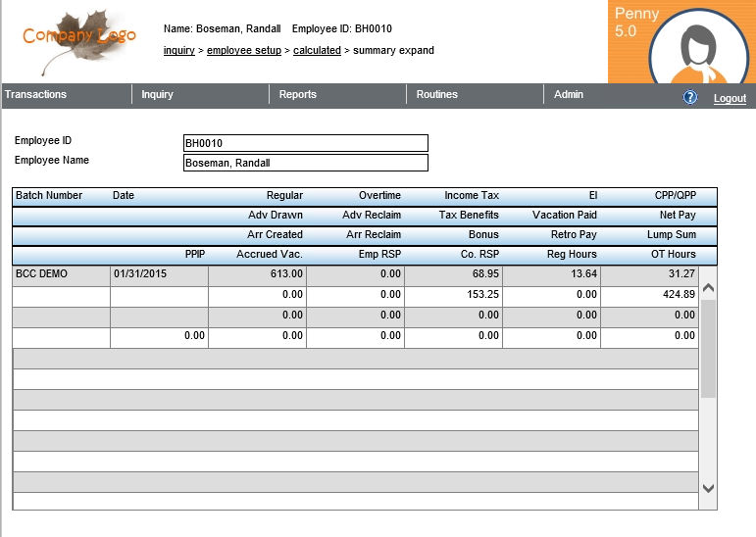Click the blue help question mark icon
Screen dimensions: 756x537
(x=689, y=97)
